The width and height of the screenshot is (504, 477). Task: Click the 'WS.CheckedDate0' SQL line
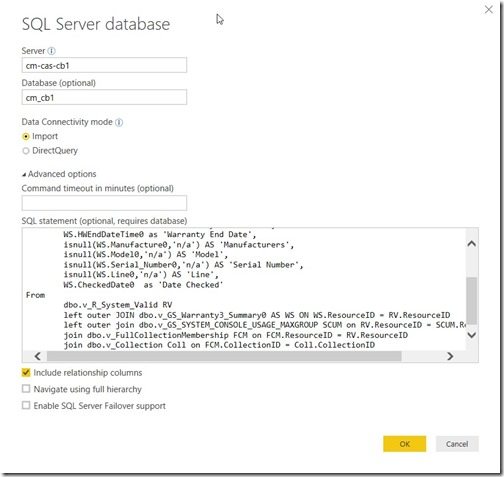pyautogui.click(x=143, y=285)
